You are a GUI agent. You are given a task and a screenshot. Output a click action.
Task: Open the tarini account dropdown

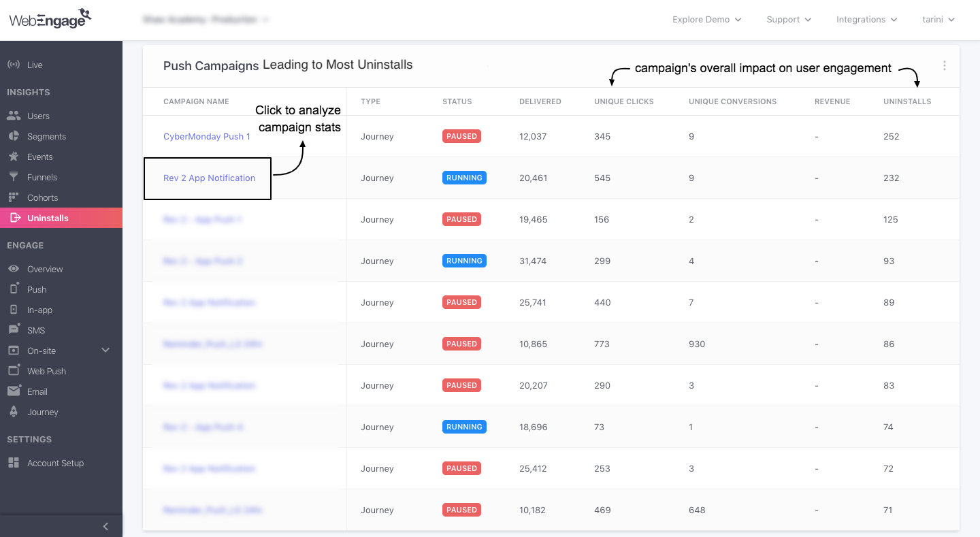(x=938, y=20)
